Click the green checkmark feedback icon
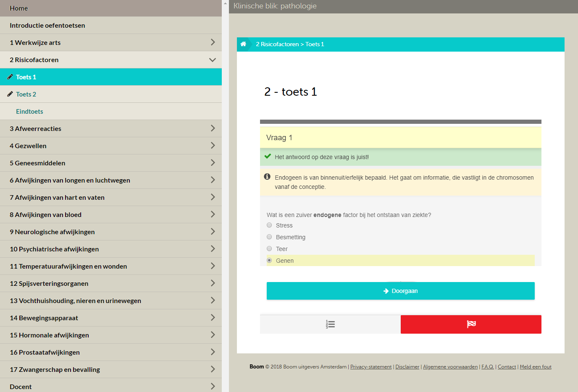Screen dimensions: 578x392 pyautogui.click(x=268, y=156)
